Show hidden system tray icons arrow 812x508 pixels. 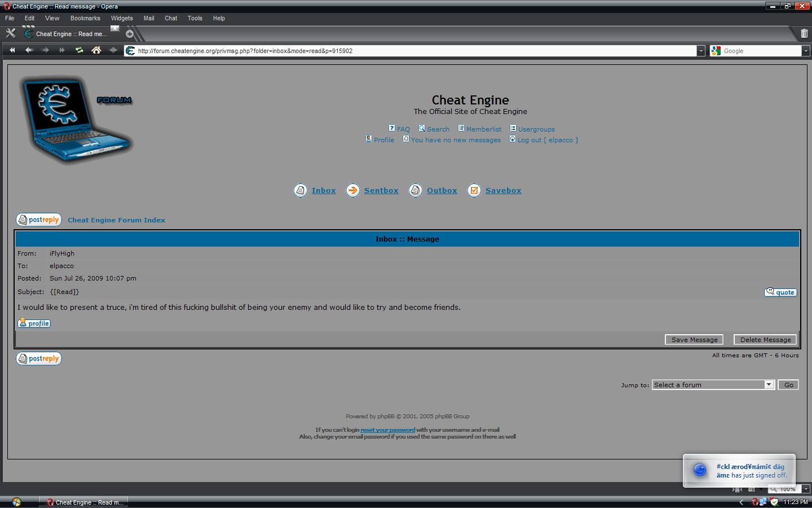(742, 502)
